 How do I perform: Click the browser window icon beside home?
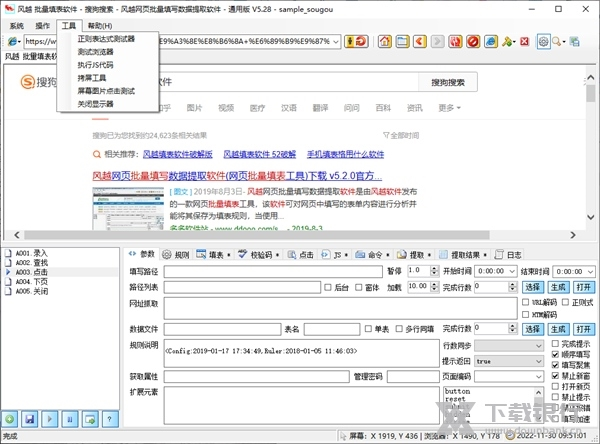click(x=402, y=41)
